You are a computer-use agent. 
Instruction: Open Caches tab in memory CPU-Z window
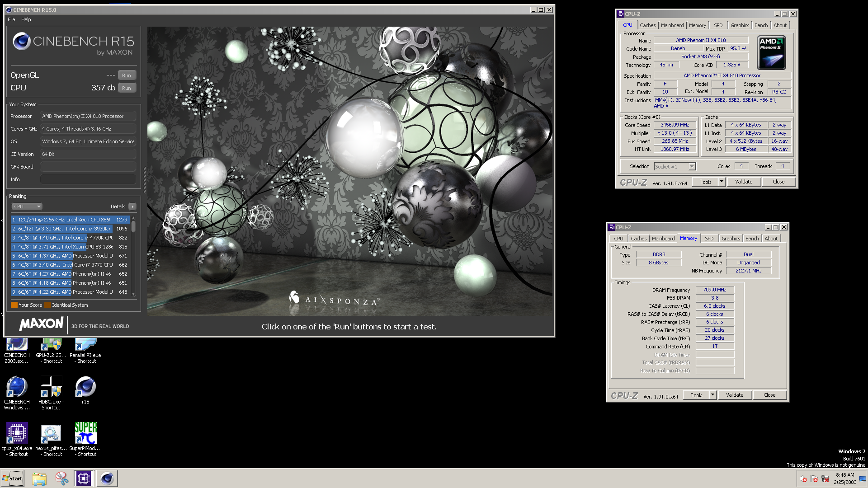tap(638, 239)
